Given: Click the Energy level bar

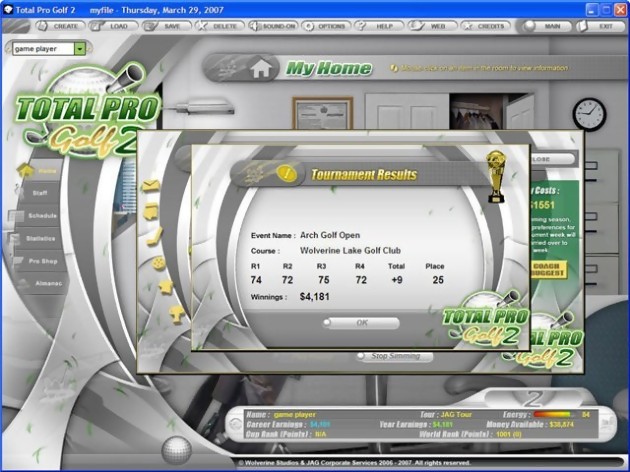Looking at the screenshot, I should [554, 415].
